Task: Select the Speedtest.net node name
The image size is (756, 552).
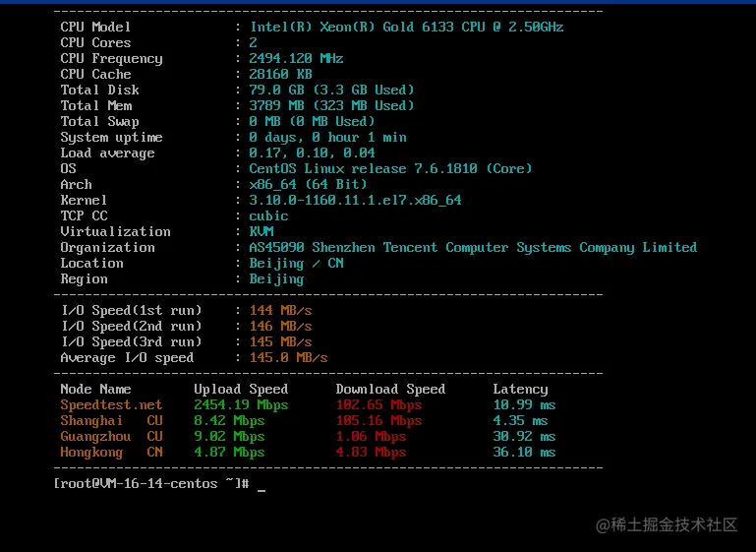Action: (111, 404)
